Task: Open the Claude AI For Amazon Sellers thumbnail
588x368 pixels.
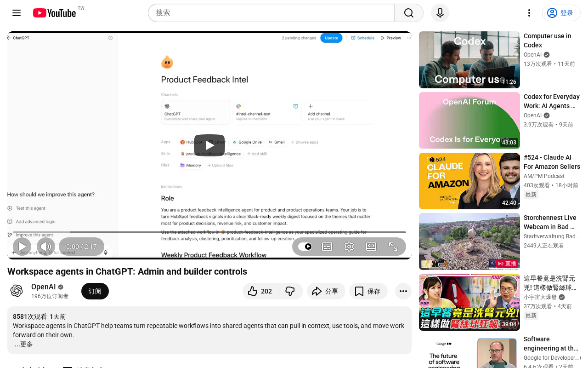Action: [469, 181]
